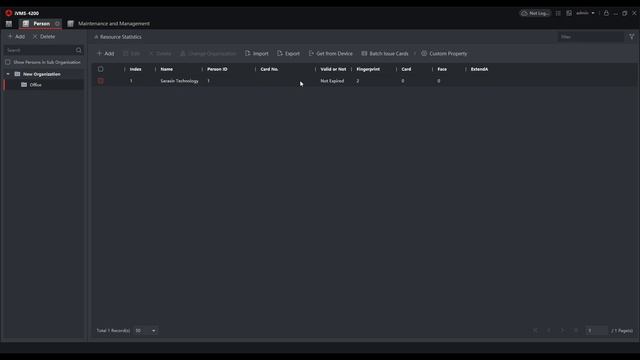
Task: Click the Export persons button
Action: pyautogui.click(x=288, y=53)
